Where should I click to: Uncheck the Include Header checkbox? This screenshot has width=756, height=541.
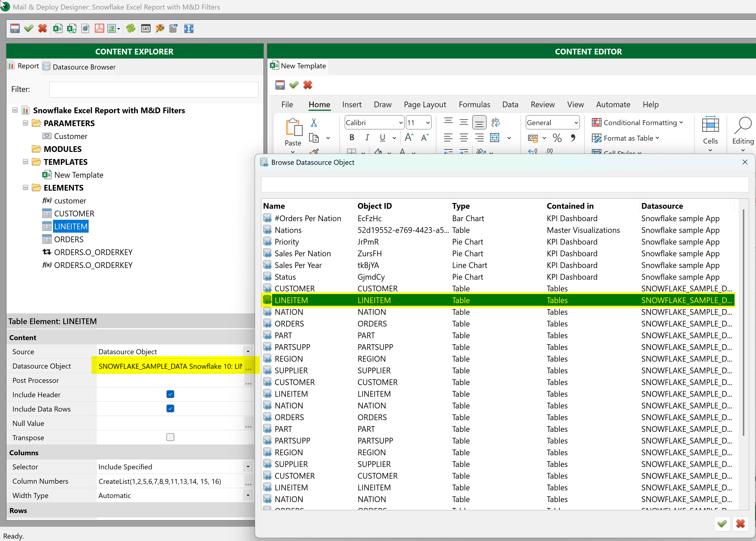click(170, 394)
